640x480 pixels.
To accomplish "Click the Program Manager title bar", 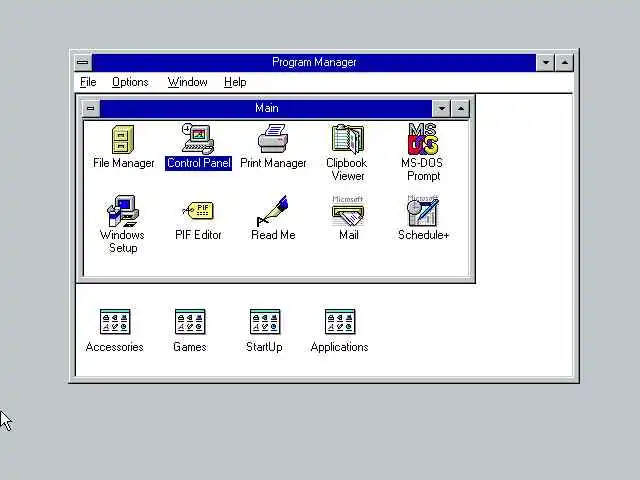I will pos(314,62).
